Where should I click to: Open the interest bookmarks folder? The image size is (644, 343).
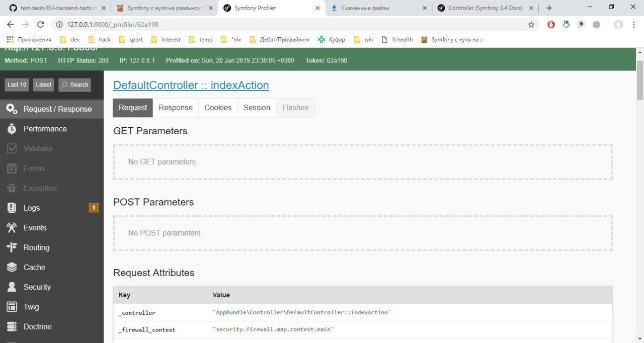[166, 39]
